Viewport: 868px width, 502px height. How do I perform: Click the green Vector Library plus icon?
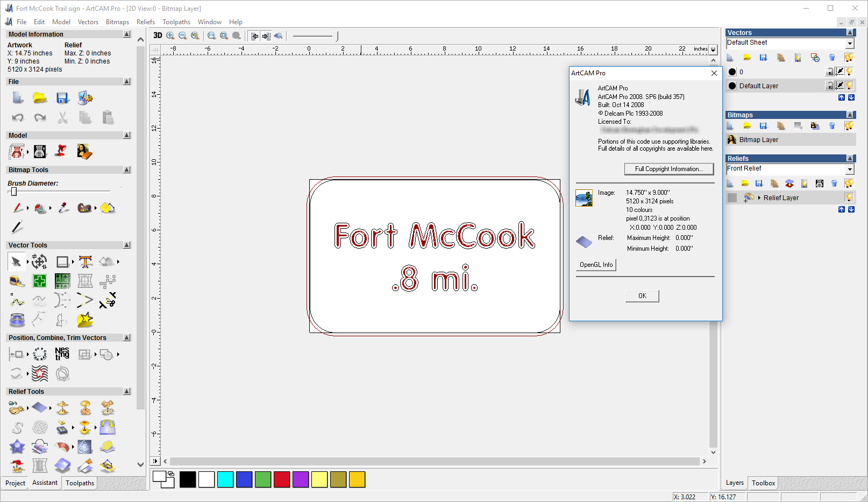pos(39,281)
